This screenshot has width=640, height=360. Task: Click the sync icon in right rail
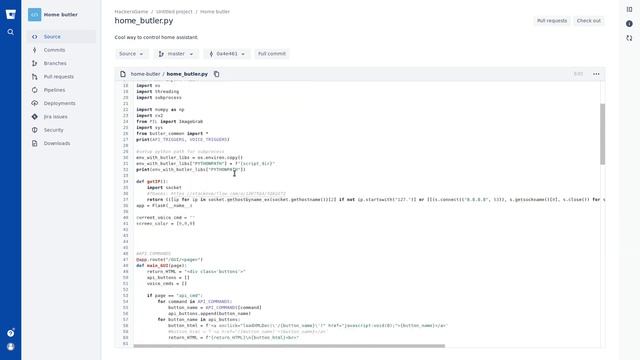[x=629, y=38]
